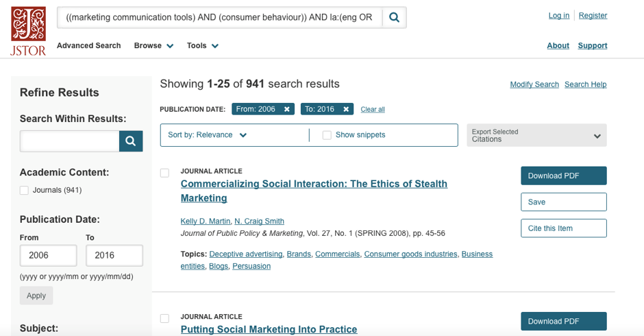The width and height of the screenshot is (644, 336).
Task: Expand the Tools menu
Action: [203, 46]
